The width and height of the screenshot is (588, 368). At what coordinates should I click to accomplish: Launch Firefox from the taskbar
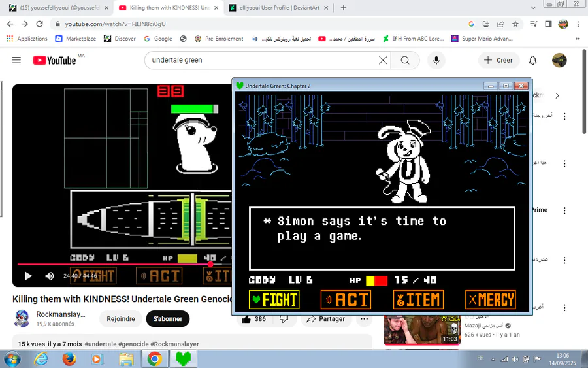point(69,359)
